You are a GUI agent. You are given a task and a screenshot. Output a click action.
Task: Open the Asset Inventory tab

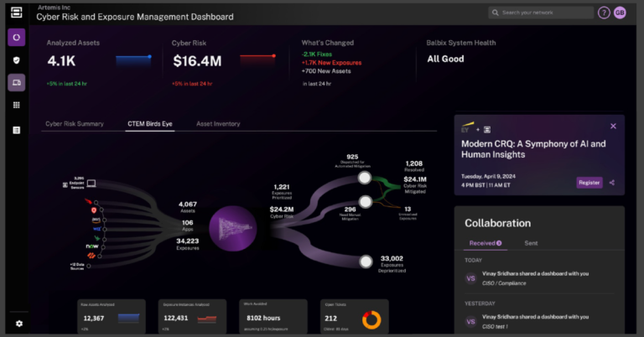(218, 124)
